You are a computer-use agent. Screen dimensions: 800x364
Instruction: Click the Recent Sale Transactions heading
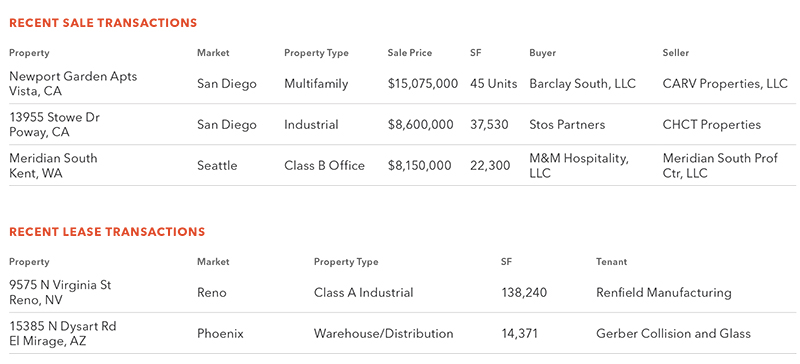[103, 23]
